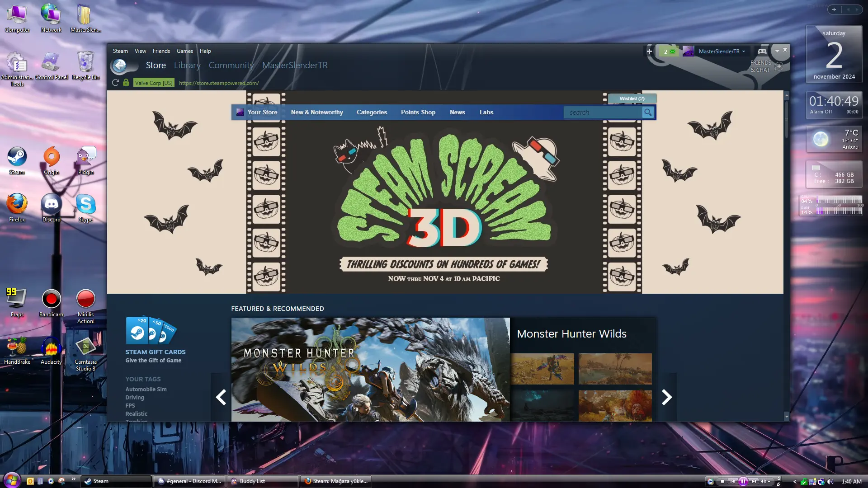Open the Categories dropdown
868x488 pixels.
click(372, 112)
